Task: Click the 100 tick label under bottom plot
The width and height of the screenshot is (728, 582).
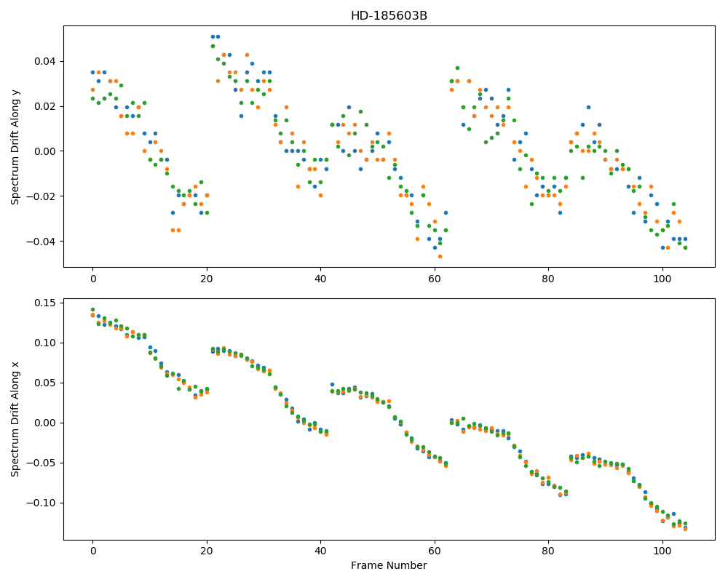Action: click(662, 551)
